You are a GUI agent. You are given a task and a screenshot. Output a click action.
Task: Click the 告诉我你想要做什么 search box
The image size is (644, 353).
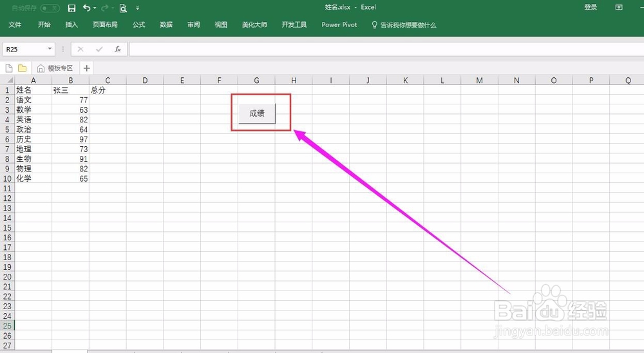pyautogui.click(x=404, y=25)
